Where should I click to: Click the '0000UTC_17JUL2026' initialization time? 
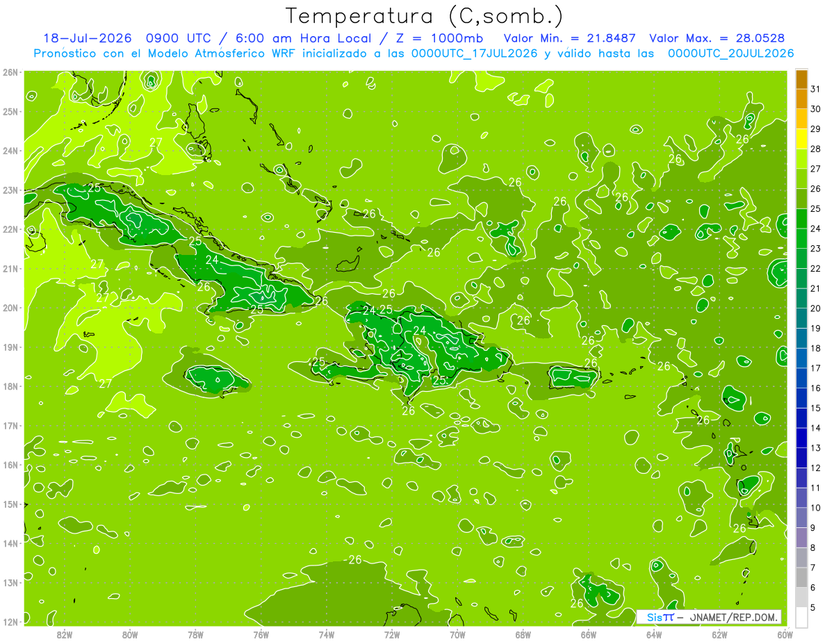474,53
